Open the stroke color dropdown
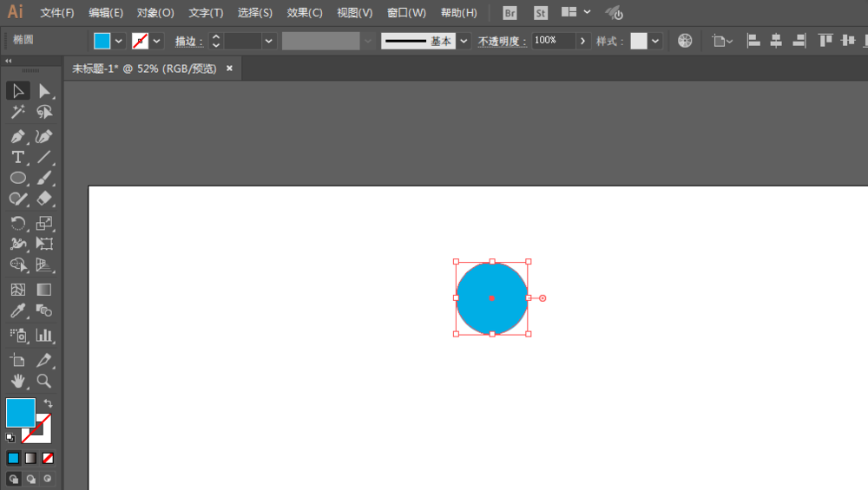Screen dimensions: 868x490 tap(156, 41)
